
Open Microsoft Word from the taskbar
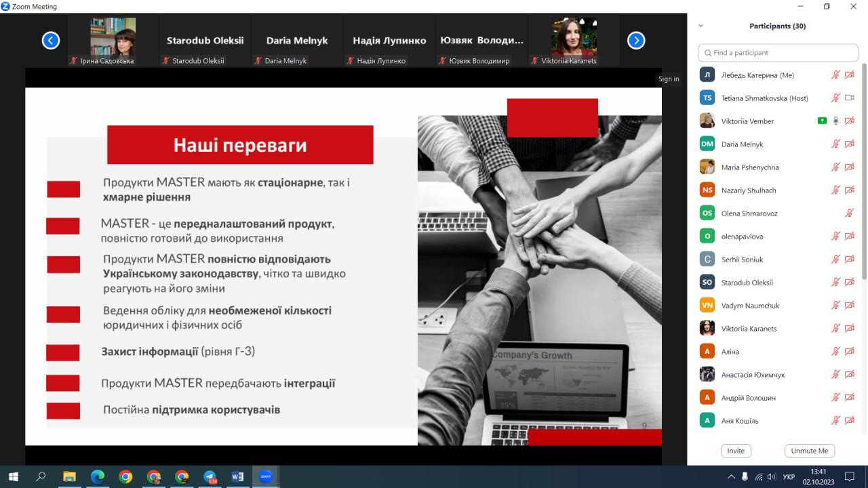pyautogui.click(x=237, y=476)
